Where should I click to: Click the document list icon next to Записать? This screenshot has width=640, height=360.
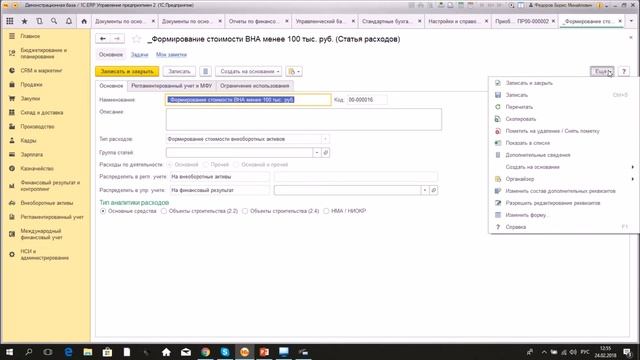(205, 71)
